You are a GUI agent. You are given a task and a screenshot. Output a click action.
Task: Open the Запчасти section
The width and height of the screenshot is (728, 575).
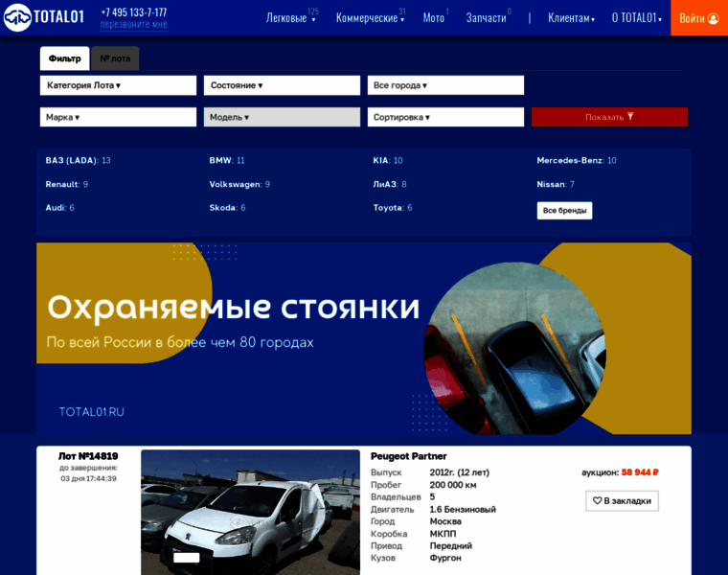point(488,17)
